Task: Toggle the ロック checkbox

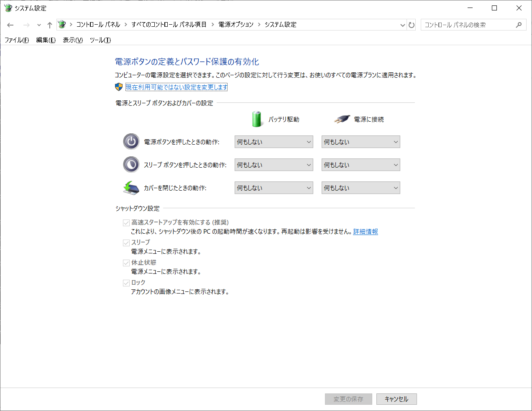Action: 126,282
